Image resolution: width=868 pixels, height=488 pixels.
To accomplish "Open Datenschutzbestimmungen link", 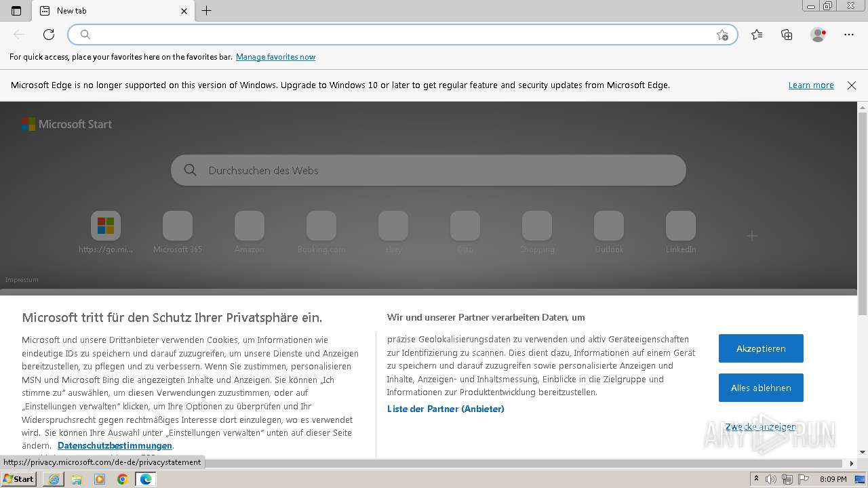I will pos(115,445).
